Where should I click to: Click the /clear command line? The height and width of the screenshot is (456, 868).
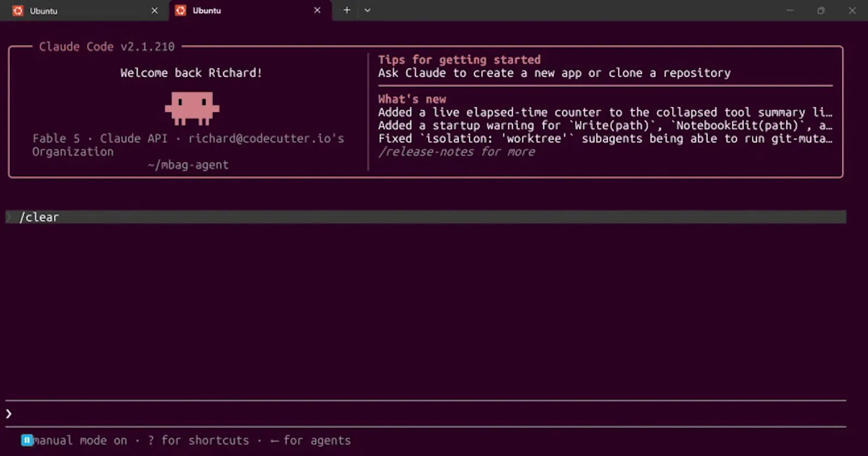426,217
